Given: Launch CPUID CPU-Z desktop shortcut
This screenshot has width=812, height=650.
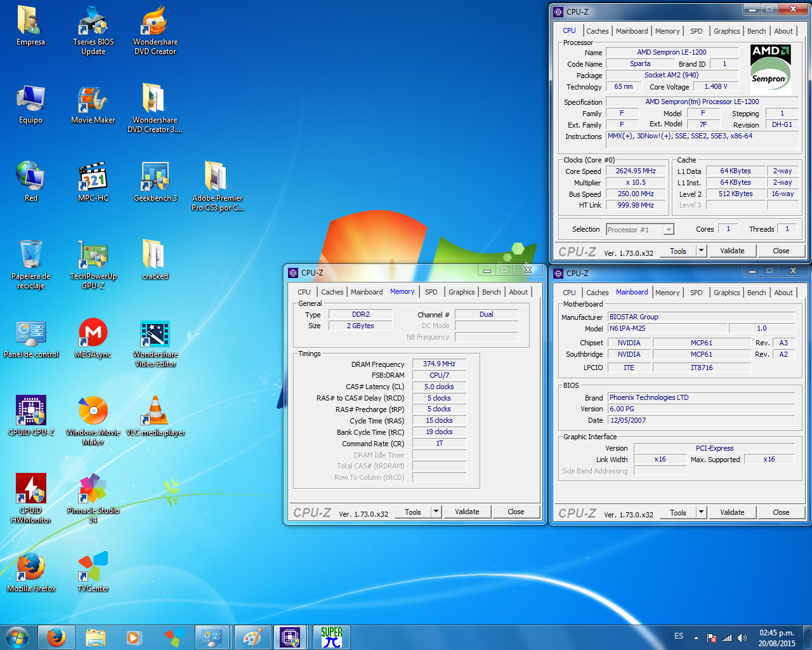Looking at the screenshot, I should (x=31, y=416).
